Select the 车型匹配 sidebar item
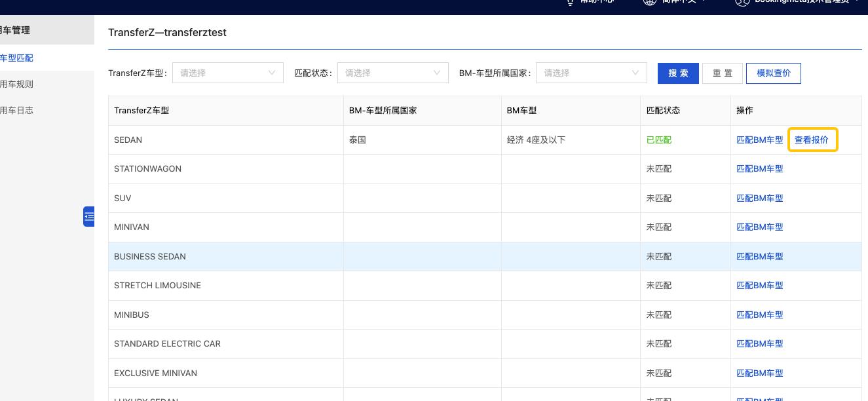This screenshot has width=868, height=401. (x=17, y=58)
